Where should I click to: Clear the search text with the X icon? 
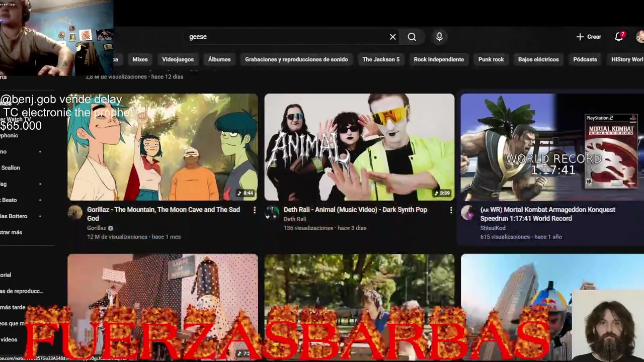click(x=392, y=37)
